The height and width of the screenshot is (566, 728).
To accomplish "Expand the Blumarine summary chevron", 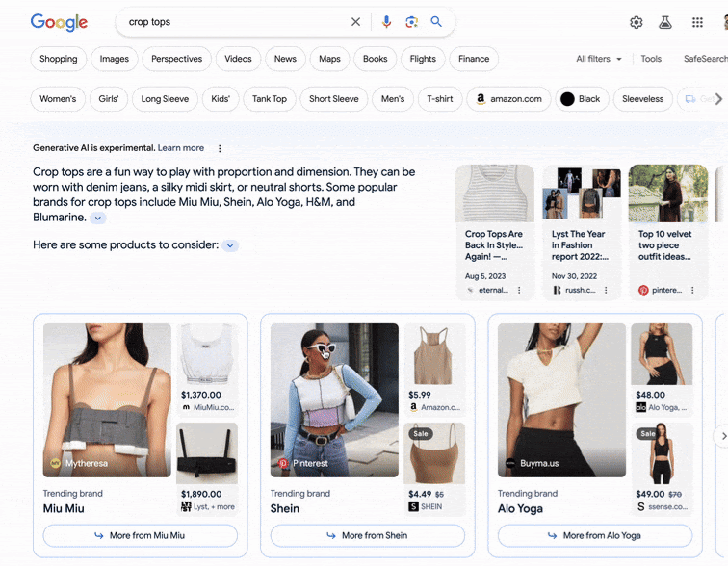I will (98, 219).
